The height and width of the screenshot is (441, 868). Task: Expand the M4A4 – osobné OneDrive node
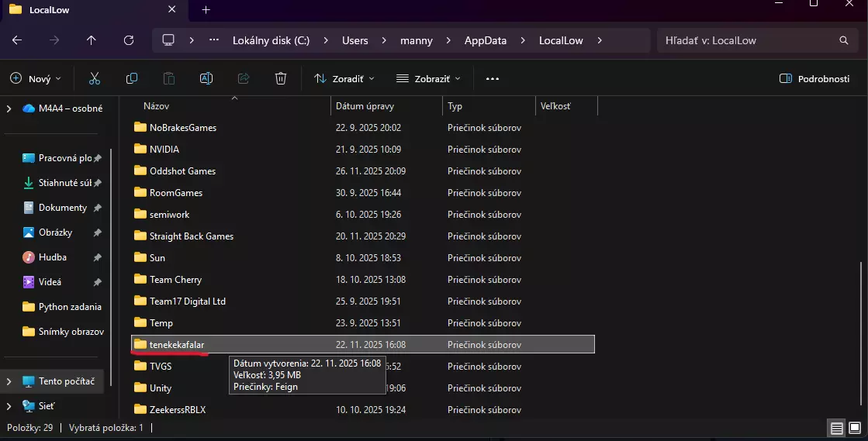point(9,109)
